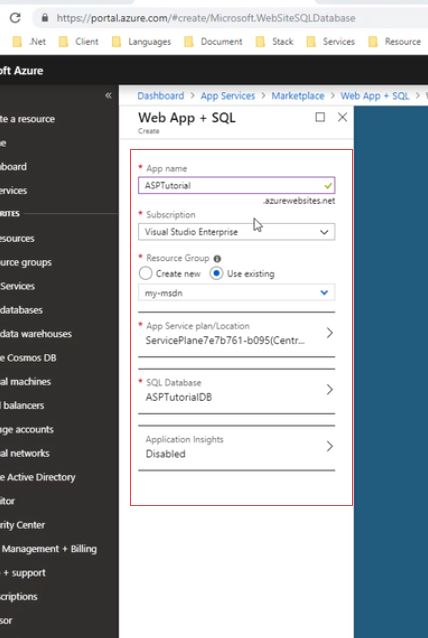Open the my-msdn resource group dropdown
Viewport: 428px width, 638px height.
coord(236,293)
